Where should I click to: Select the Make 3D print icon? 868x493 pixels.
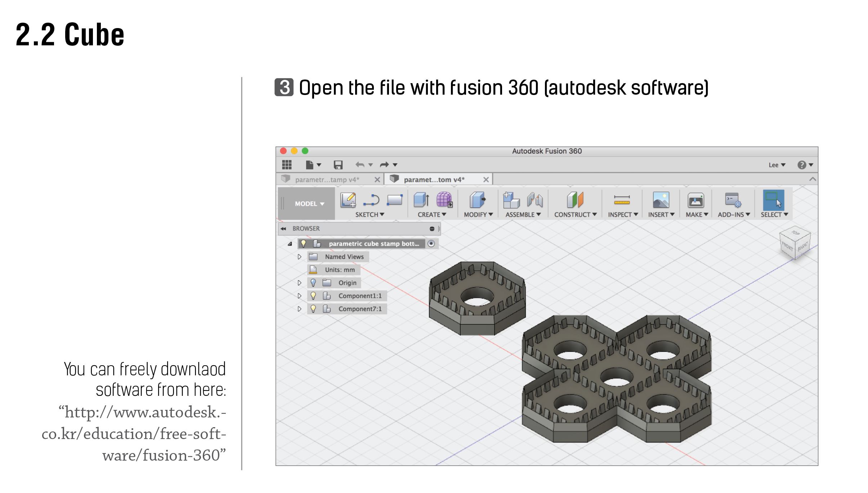tap(696, 200)
